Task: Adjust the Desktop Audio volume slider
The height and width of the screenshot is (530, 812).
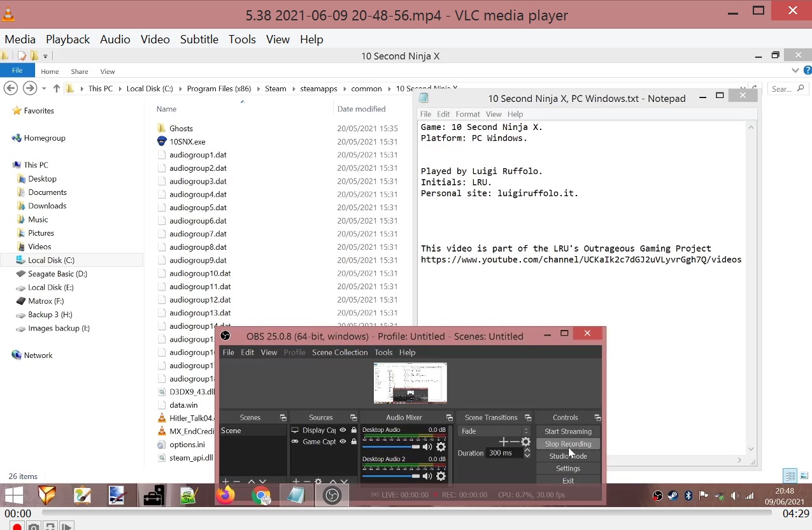Action: (x=391, y=447)
